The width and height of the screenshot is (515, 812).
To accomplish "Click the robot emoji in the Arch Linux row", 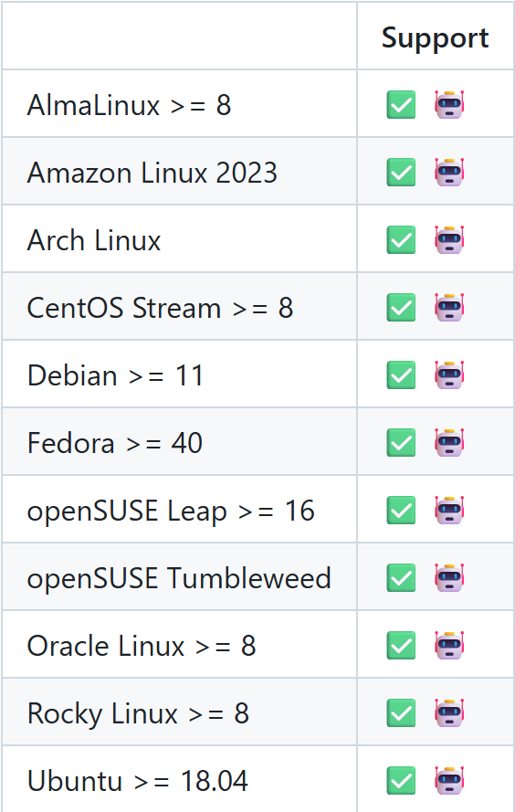I will coord(449,240).
